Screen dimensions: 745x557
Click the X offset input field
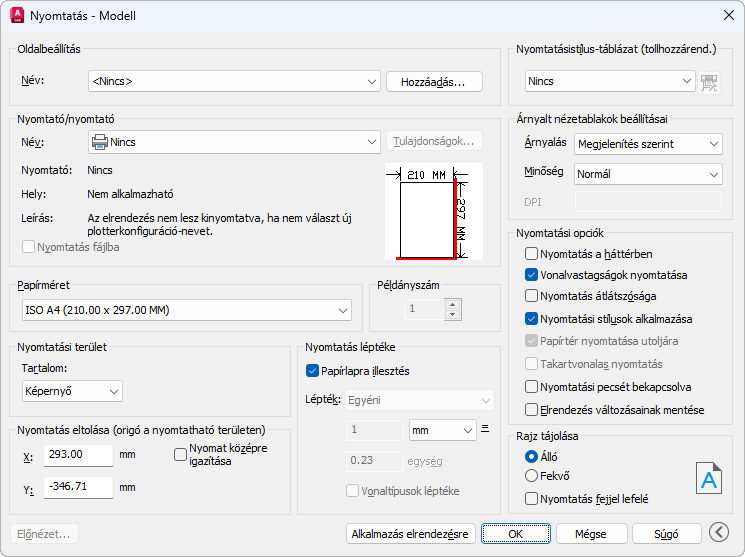(x=78, y=455)
